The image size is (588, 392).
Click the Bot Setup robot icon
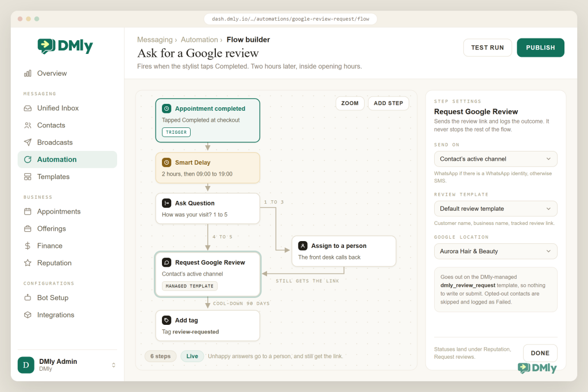click(28, 298)
